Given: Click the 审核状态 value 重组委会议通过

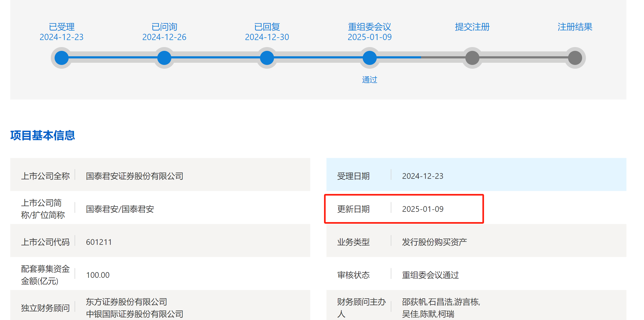Looking at the screenshot, I should coord(430,275).
